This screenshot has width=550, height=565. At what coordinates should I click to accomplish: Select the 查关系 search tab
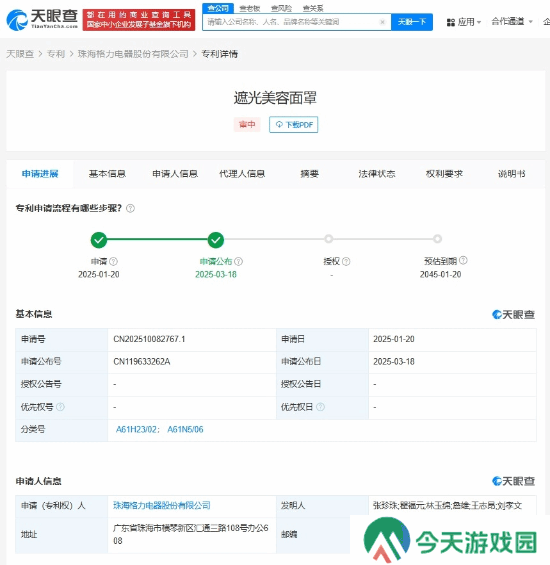click(x=313, y=8)
